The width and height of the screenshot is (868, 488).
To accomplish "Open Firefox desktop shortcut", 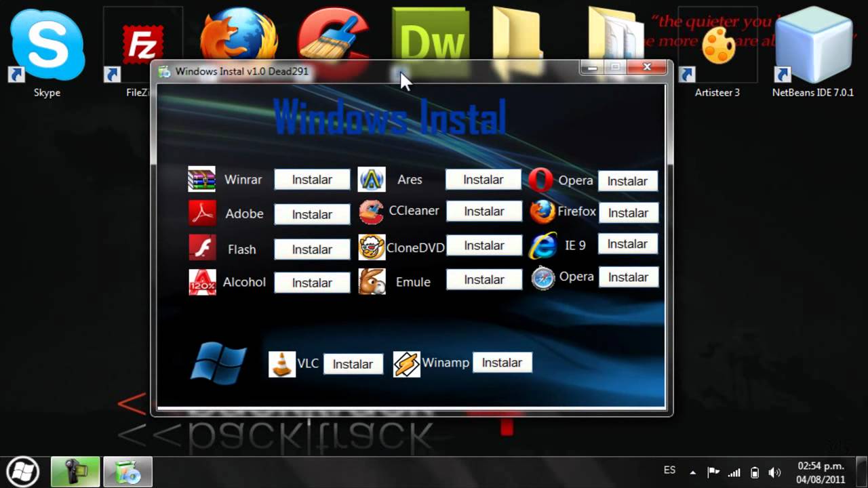I will 238,35.
